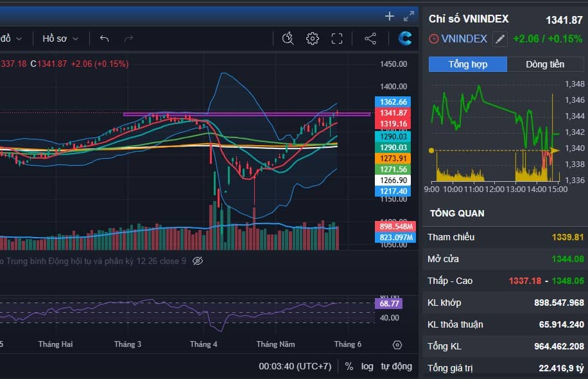
Task: Click the TỔNG QUAN section header
Action: (457, 213)
